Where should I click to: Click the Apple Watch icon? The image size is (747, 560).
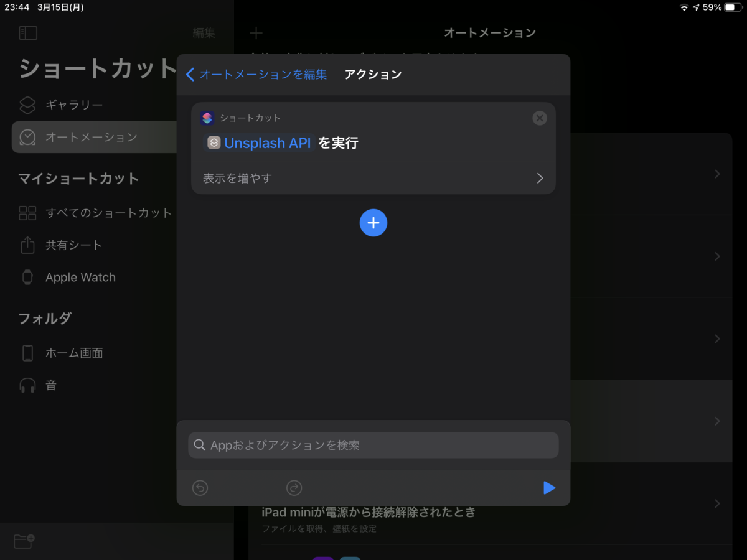27,278
